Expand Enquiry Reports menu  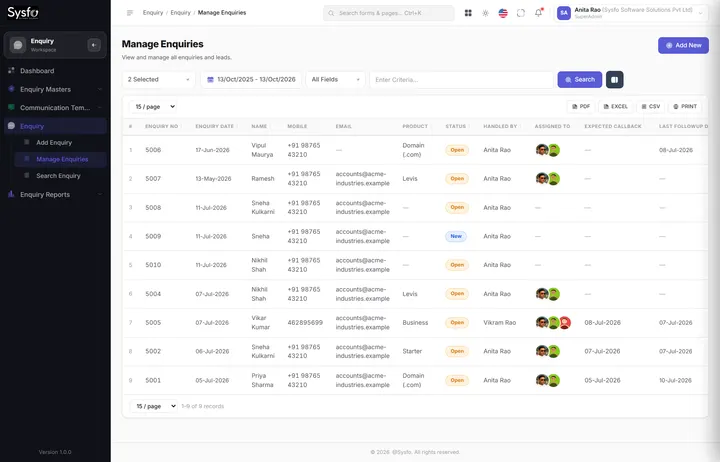click(55, 194)
